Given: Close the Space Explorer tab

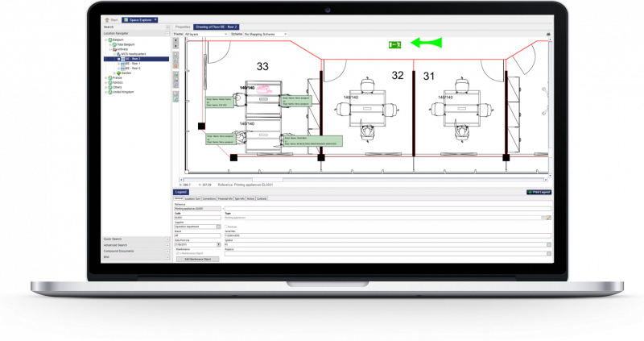Looking at the screenshot, I should (x=155, y=19).
